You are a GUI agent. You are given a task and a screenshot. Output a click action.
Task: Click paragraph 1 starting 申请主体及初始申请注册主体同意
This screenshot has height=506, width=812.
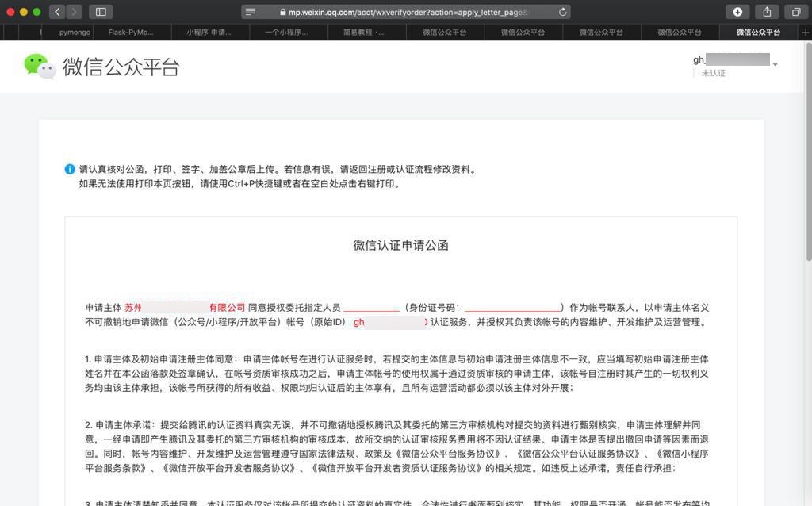(x=396, y=374)
